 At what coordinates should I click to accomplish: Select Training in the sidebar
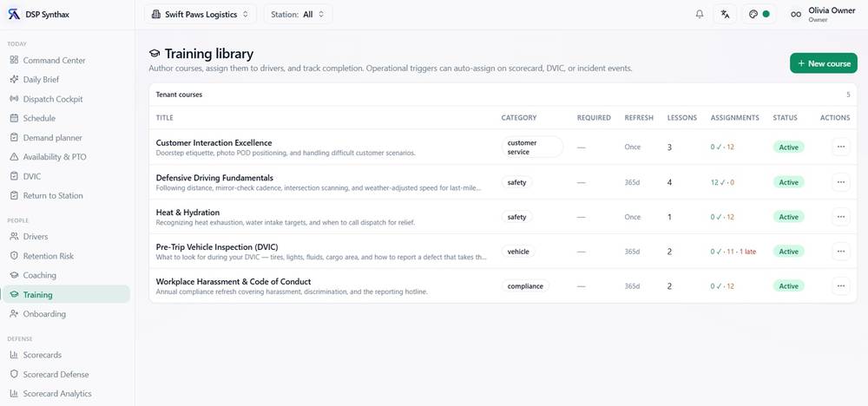(x=67, y=294)
